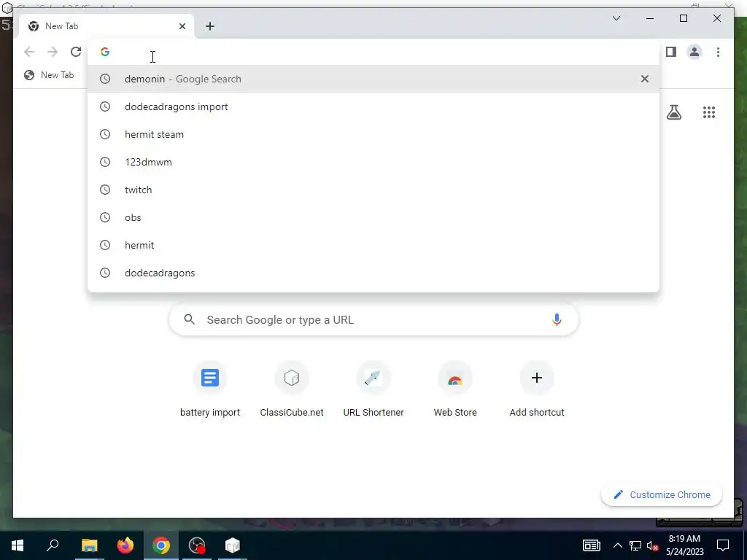Select the 123dmwm suggestion
This screenshot has width=747, height=560.
point(373,162)
